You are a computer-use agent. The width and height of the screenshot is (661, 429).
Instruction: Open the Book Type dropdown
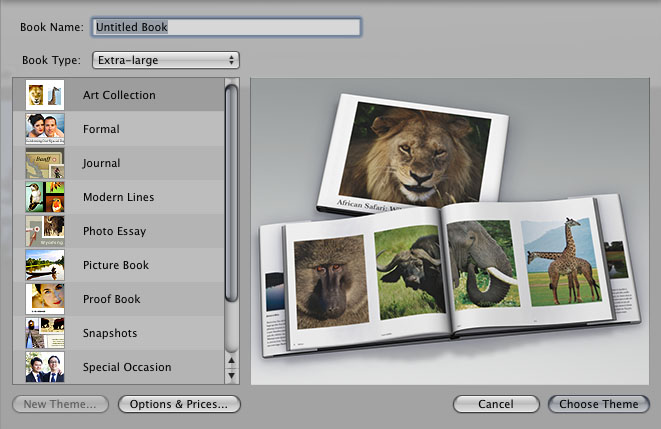[x=166, y=60]
